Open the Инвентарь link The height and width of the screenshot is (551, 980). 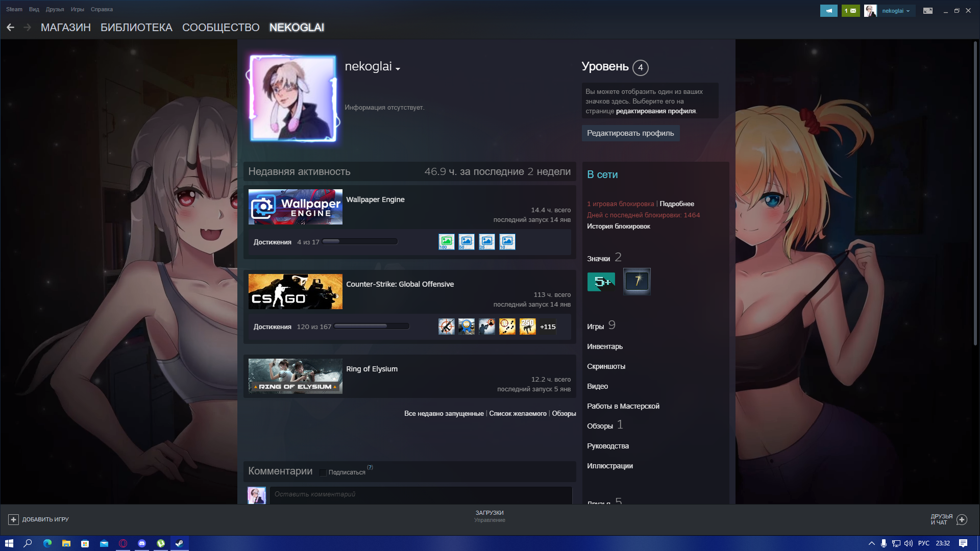pyautogui.click(x=604, y=346)
